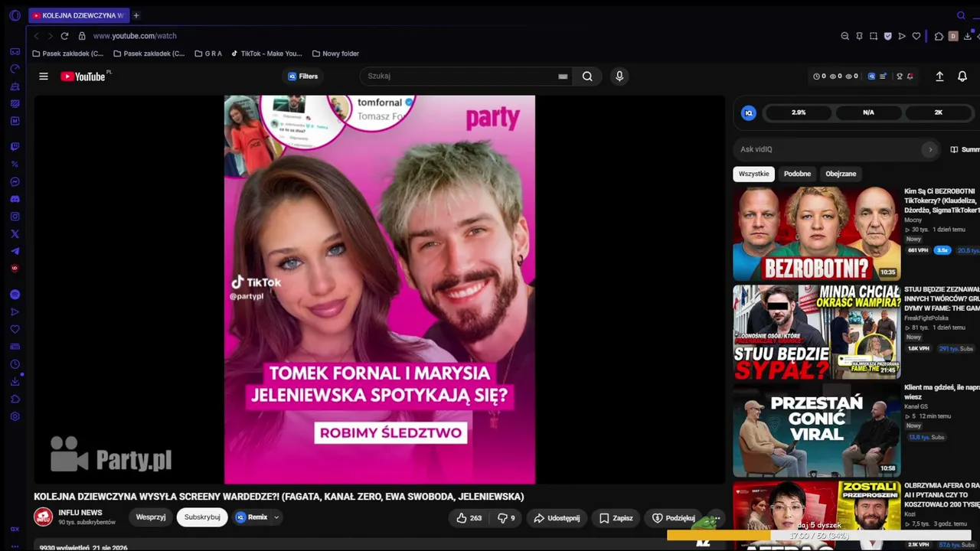Submit the Ask vidIQ arrow button

(930, 149)
